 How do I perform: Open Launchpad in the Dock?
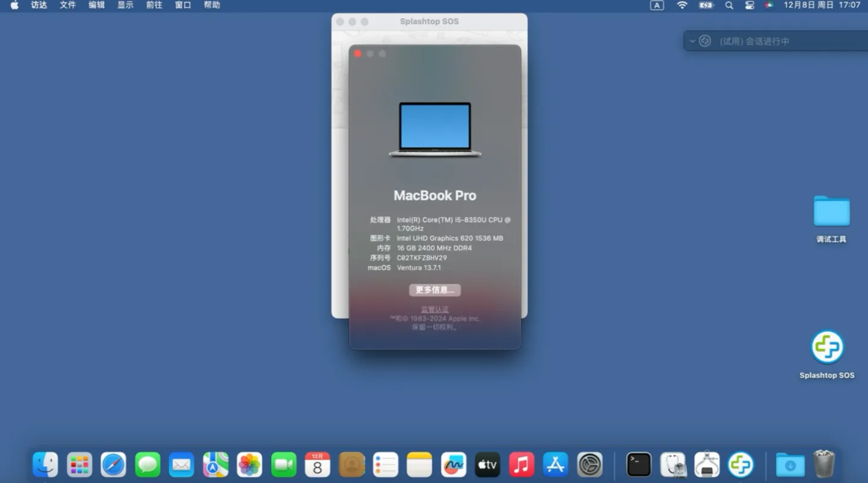80,465
